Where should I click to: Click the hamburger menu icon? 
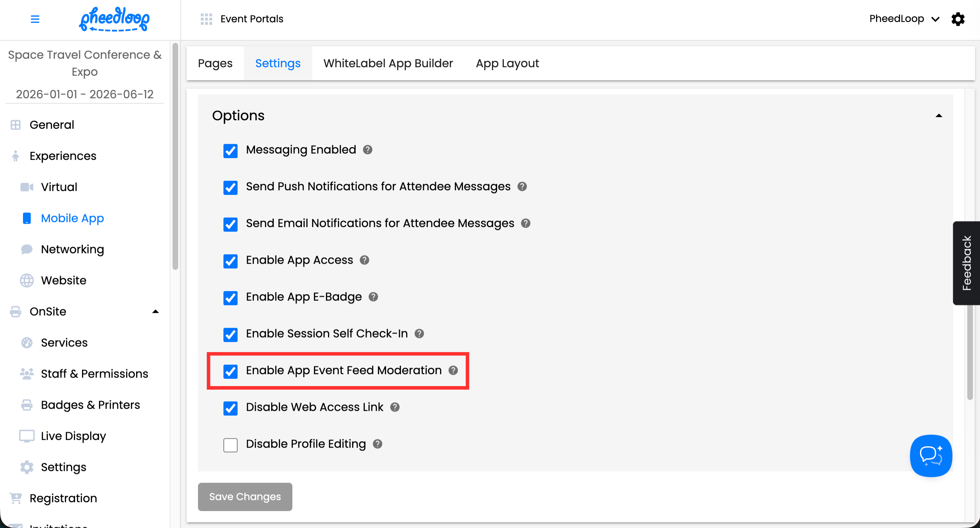[35, 19]
